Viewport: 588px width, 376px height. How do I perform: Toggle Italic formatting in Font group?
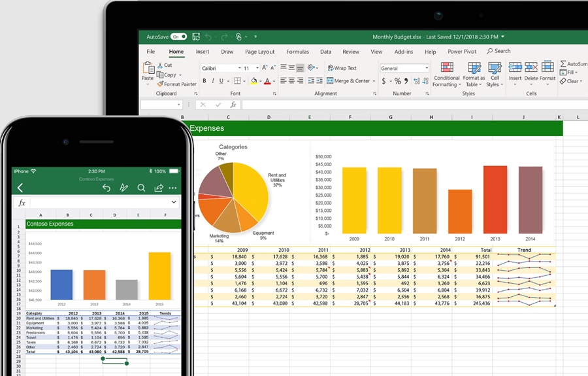coord(214,81)
